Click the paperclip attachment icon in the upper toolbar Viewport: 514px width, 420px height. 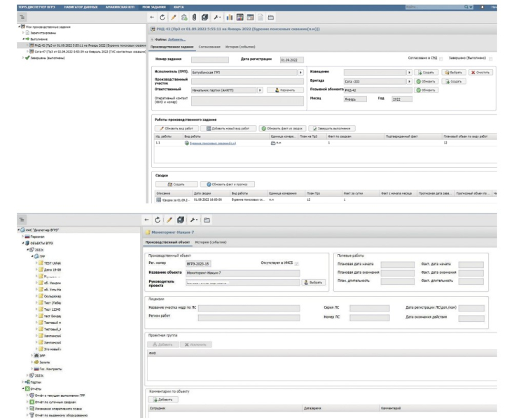click(194, 17)
